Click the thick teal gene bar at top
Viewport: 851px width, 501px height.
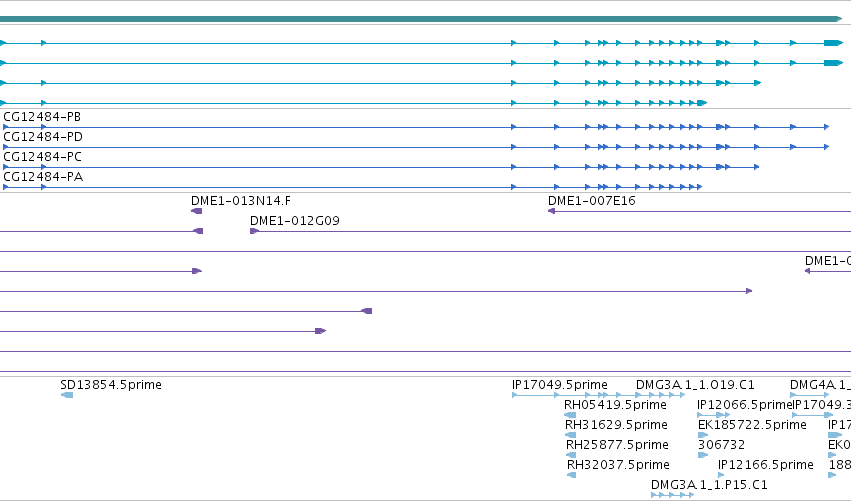[x=421, y=19]
